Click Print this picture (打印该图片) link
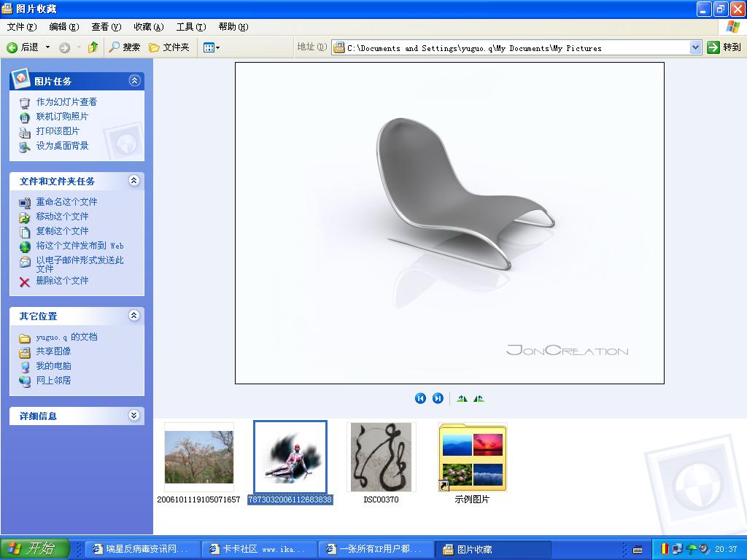 58,131
